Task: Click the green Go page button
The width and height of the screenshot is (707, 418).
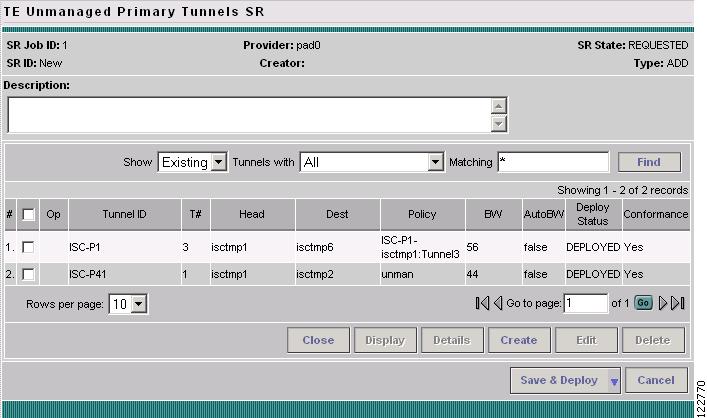Action: pos(643,303)
